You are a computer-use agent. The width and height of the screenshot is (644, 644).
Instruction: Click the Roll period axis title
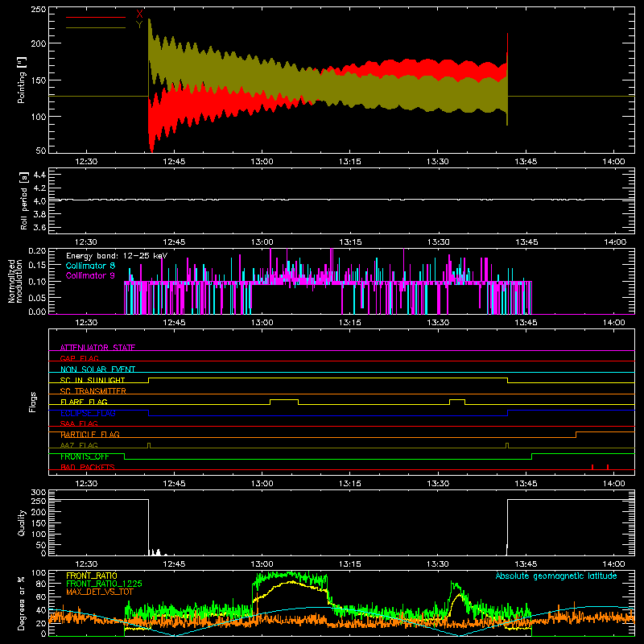tap(23, 200)
